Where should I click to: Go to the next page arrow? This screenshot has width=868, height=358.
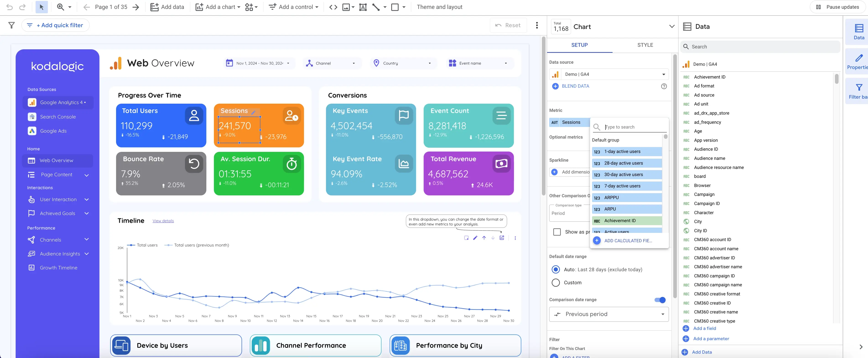point(136,7)
